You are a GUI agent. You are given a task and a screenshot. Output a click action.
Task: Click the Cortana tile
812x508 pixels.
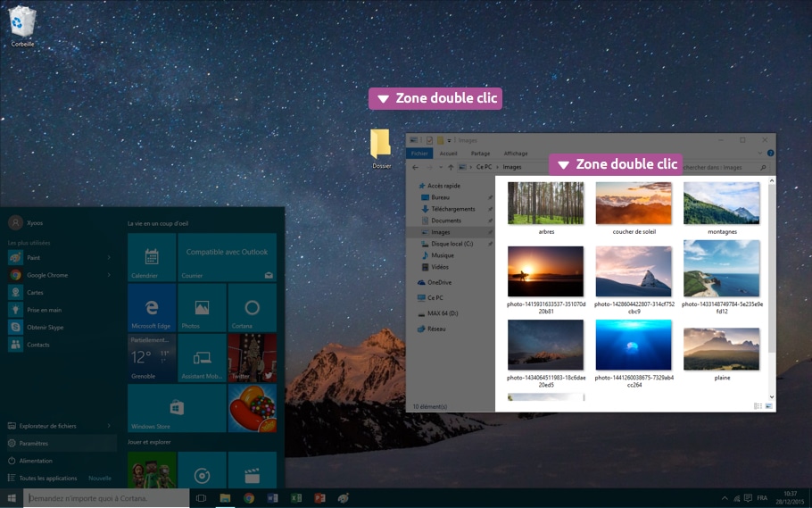(x=252, y=307)
